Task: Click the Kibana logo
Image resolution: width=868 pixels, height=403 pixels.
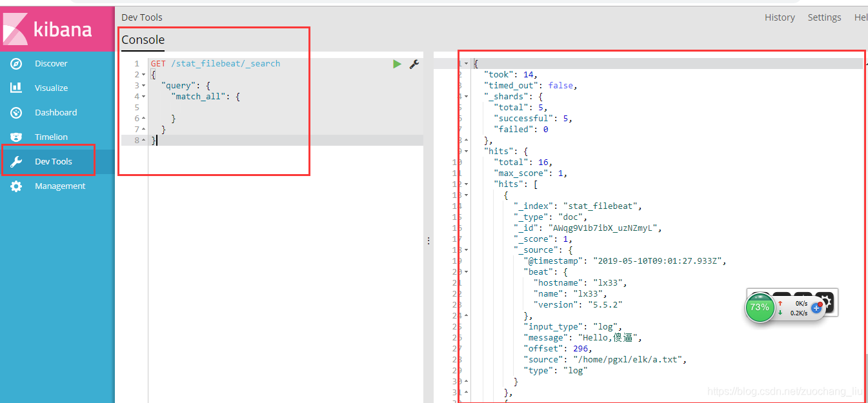Action: pyautogui.click(x=57, y=30)
